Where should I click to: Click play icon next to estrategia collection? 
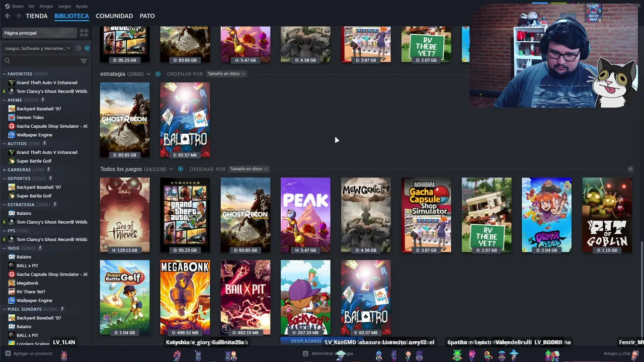(158, 74)
